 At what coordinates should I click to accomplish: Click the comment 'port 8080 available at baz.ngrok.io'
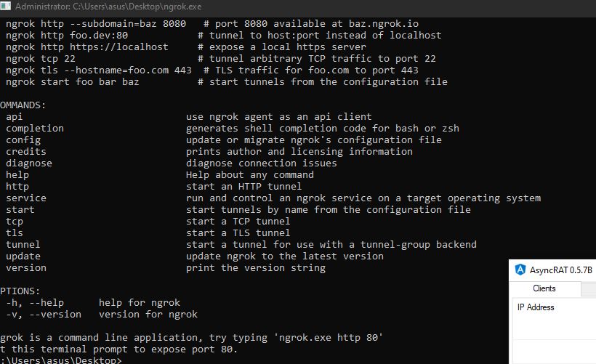click(x=317, y=24)
